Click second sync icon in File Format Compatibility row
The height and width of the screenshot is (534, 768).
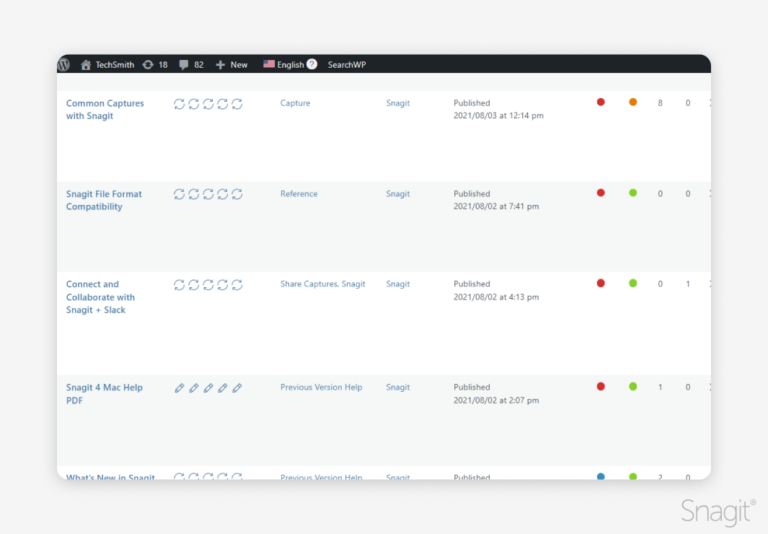click(194, 194)
